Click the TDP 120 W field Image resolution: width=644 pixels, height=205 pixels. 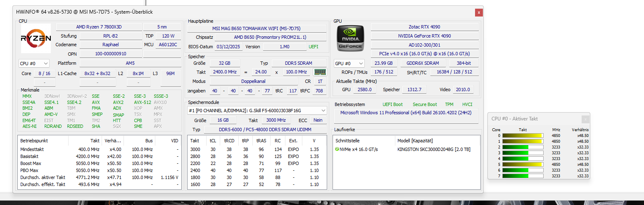tap(168, 36)
